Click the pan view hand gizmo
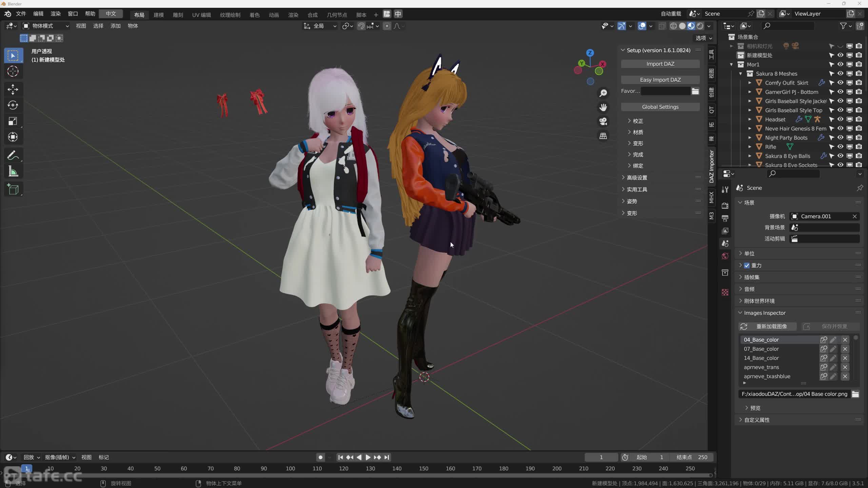This screenshot has width=868, height=488. 603,107
